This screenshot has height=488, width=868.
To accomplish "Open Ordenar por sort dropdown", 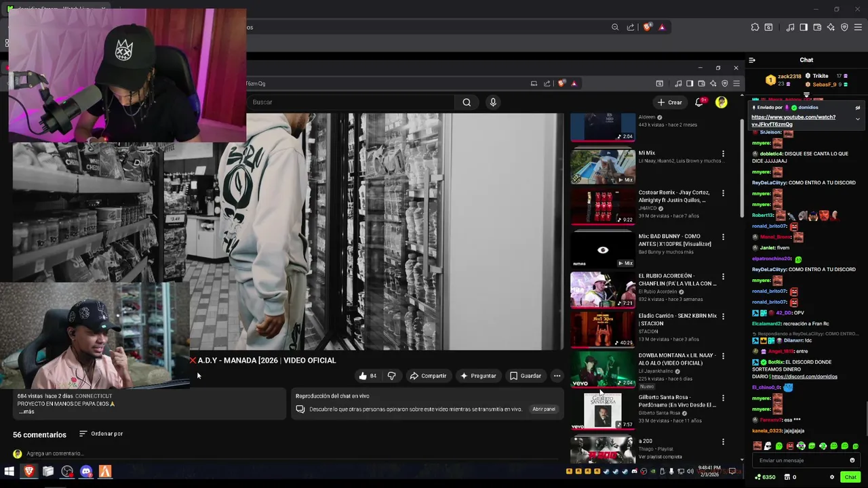I will pyautogui.click(x=101, y=434).
